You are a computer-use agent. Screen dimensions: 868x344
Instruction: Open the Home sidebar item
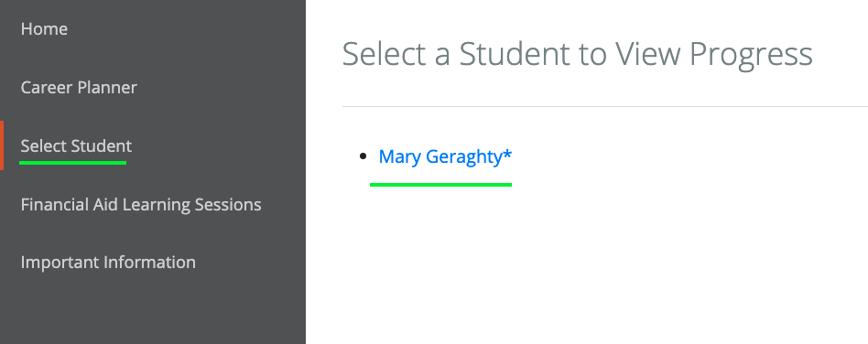(x=44, y=28)
